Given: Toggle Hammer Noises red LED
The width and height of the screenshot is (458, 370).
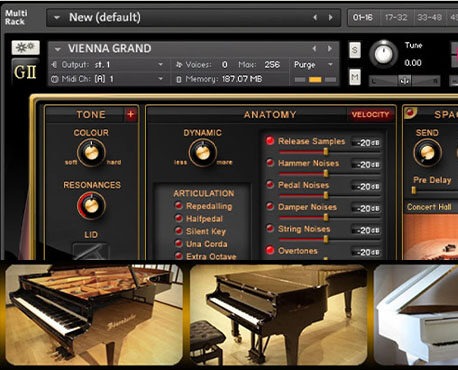Looking at the screenshot, I should [x=270, y=163].
